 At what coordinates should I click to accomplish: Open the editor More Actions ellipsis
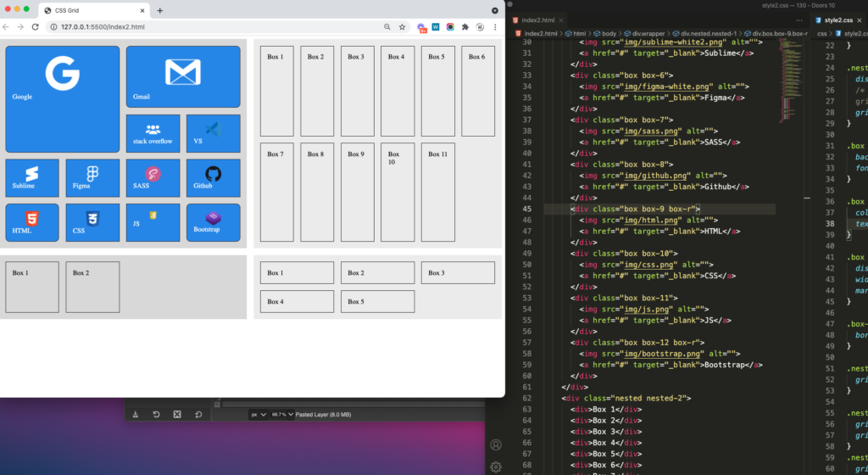click(799, 20)
